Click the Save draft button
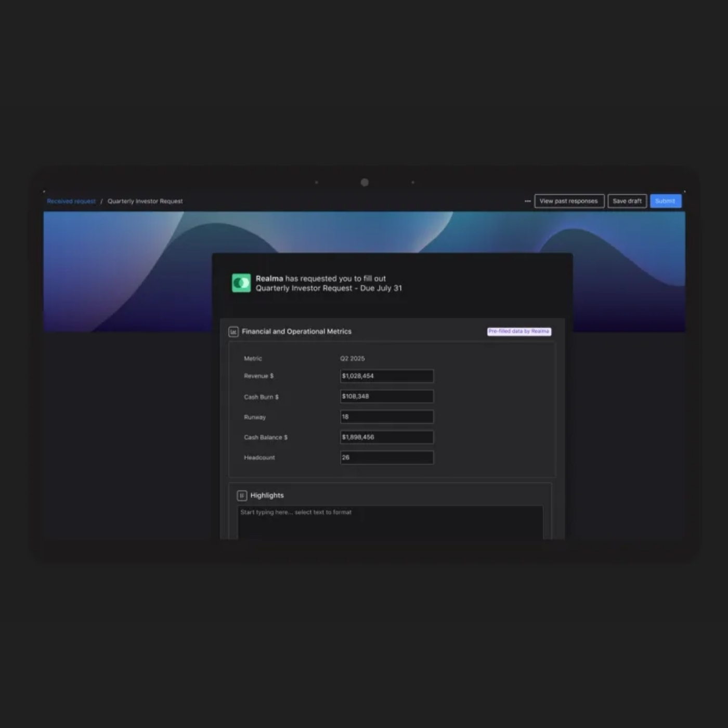Screen dimensions: 728x728 627,201
